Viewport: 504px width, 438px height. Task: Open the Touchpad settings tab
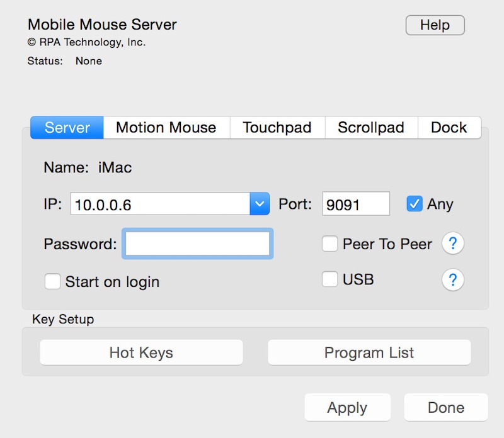click(x=277, y=127)
